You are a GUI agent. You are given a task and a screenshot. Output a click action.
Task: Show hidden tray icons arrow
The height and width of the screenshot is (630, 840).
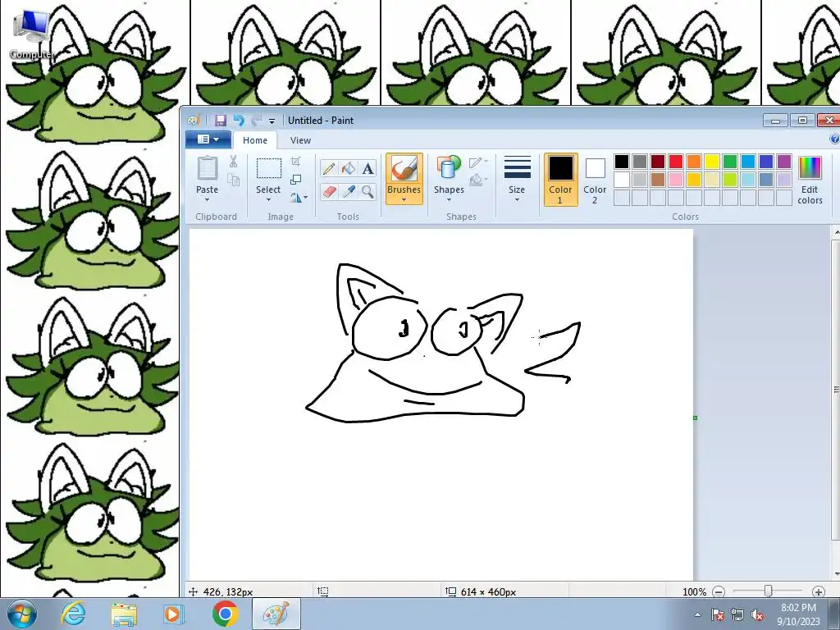[x=697, y=614]
